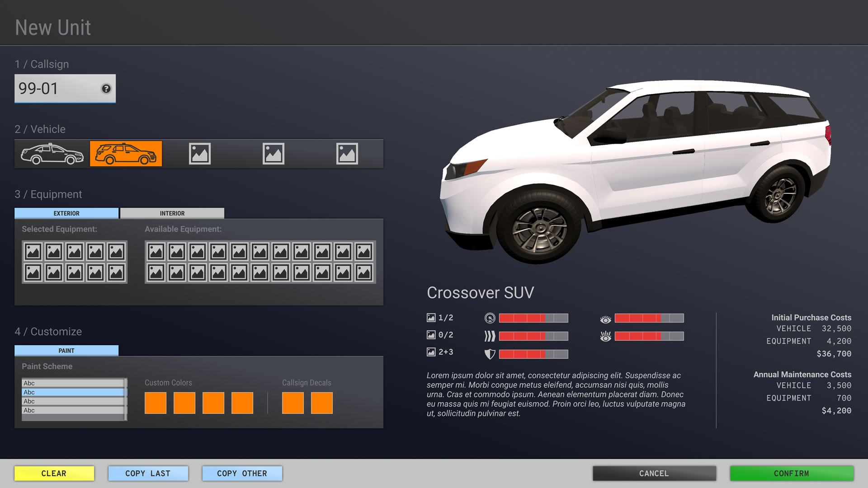Click the shield armor stat icon

(490, 354)
